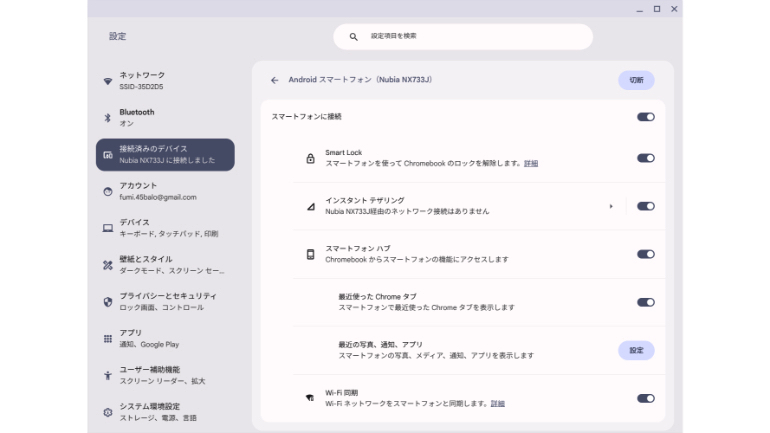This screenshot has width=770, height=433.
Task: Toggle the 最近使った Chrome タブ switch
Action: point(646,302)
